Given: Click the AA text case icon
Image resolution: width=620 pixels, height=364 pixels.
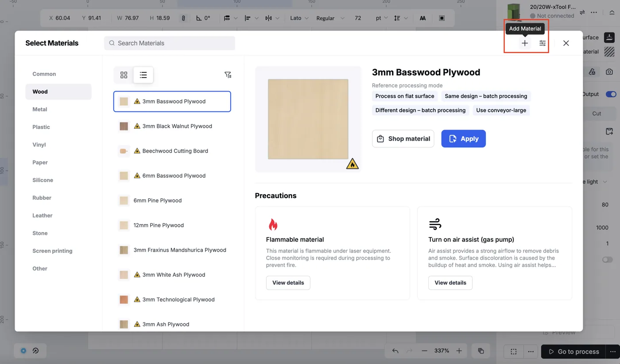Looking at the screenshot, I should (422, 18).
